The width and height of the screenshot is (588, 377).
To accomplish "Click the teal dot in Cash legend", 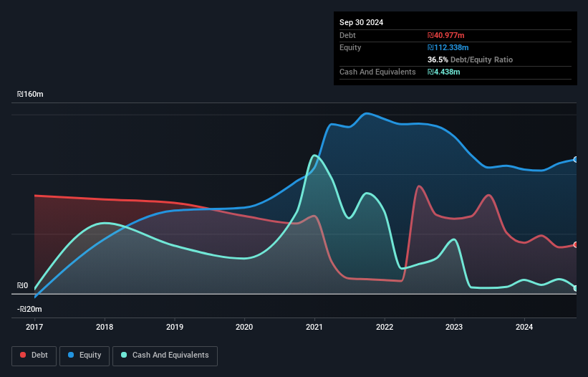I will coord(124,355).
